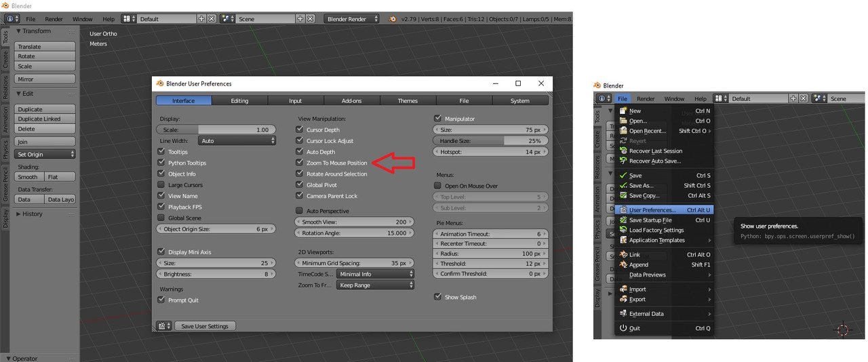Click the Smooth shading button
868x362 pixels.
[x=29, y=177]
